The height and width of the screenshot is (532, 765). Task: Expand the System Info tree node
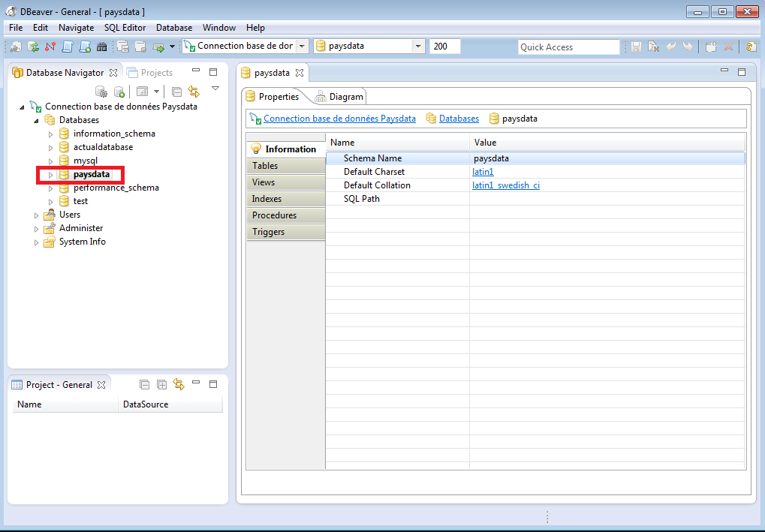coord(36,242)
